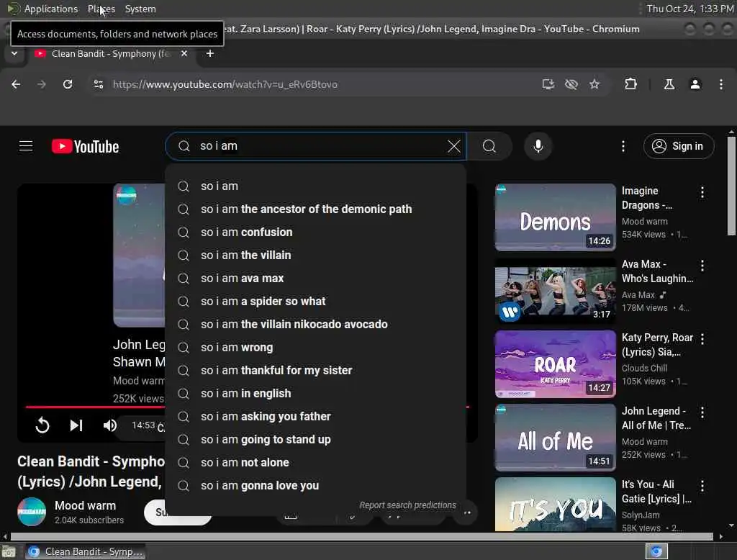Pick the 'so i am the villain' suggestion
Screen dimensions: 737x560
tap(315, 256)
